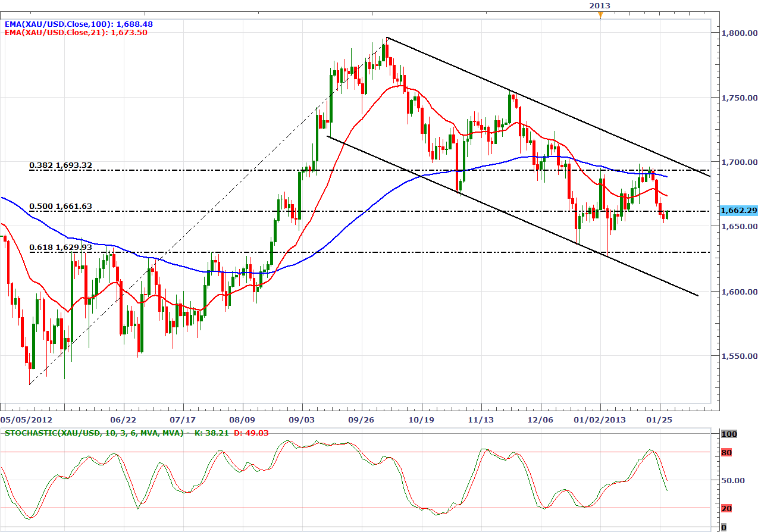This screenshot has height=532, width=758.
Task: Click the current price tag 1,662.29
Action: (x=738, y=210)
